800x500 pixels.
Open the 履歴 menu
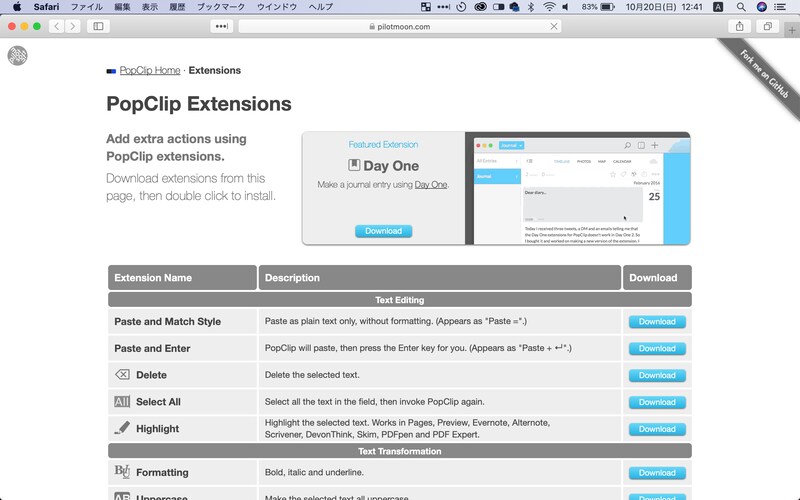point(177,7)
